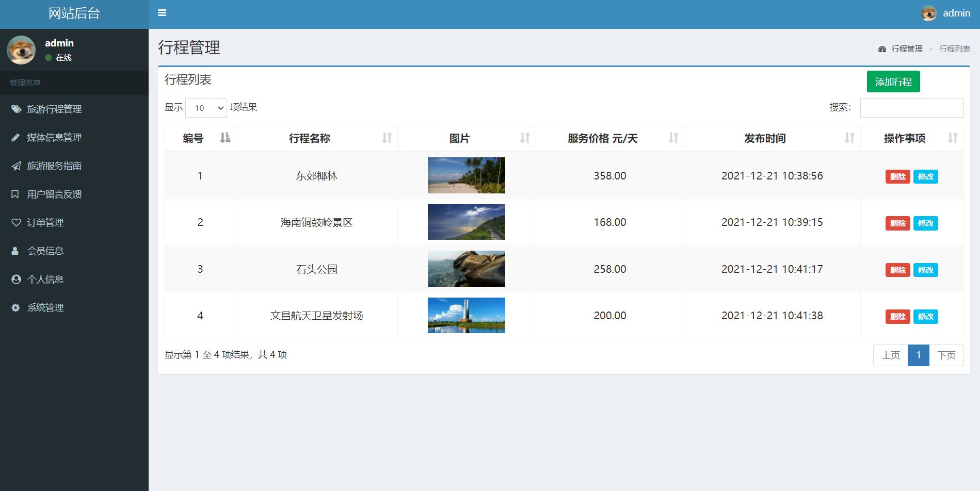Screen dimensions: 980x491
Task: Toggle the sidebar hamburger menu icon
Action: tap(162, 13)
